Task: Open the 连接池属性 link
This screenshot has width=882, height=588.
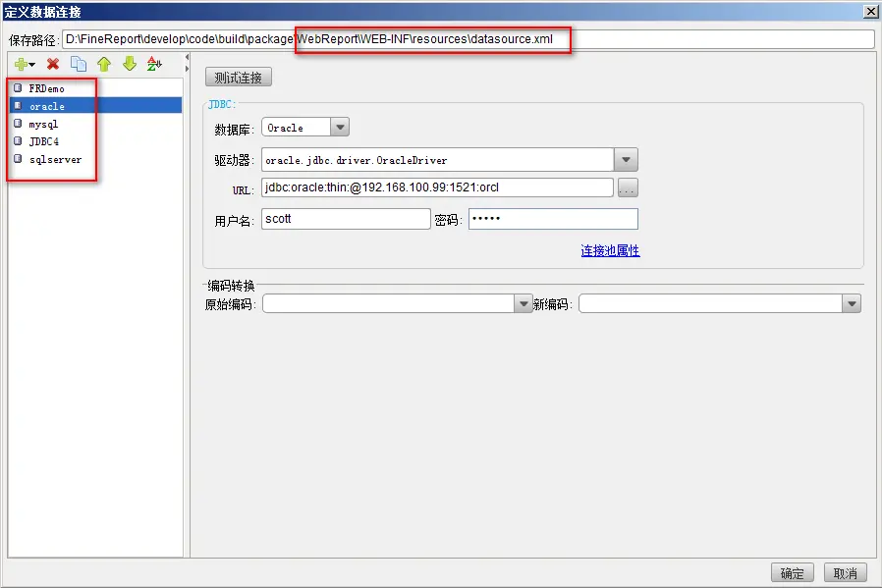Action: tap(610, 250)
